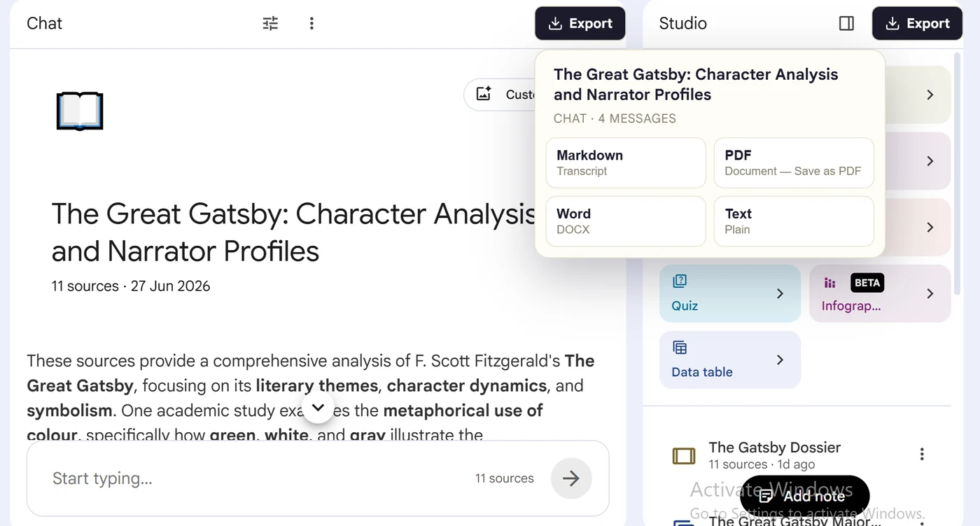The image size is (980, 526).
Task: Expand the Data table chevron
Action: (x=780, y=359)
